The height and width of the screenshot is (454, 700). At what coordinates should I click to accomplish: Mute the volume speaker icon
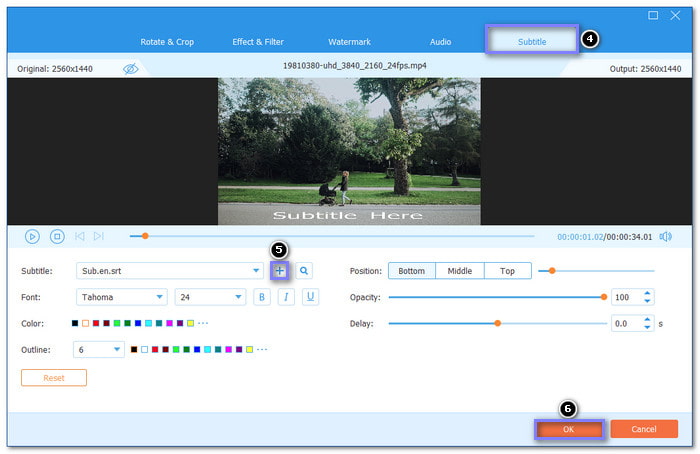click(x=666, y=237)
